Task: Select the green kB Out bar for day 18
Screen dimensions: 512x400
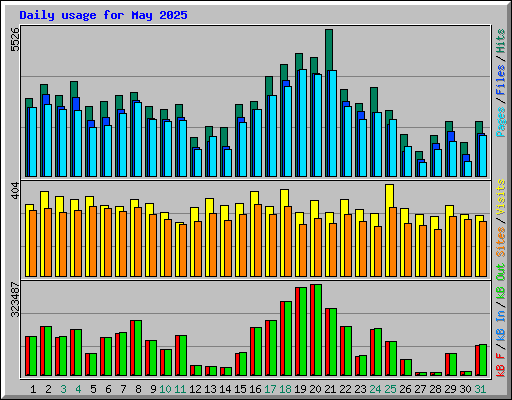Action: coord(288,339)
